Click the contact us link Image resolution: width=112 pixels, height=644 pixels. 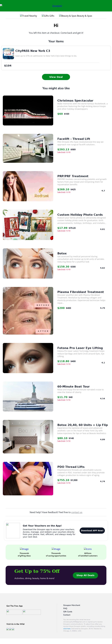(x=77, y=512)
